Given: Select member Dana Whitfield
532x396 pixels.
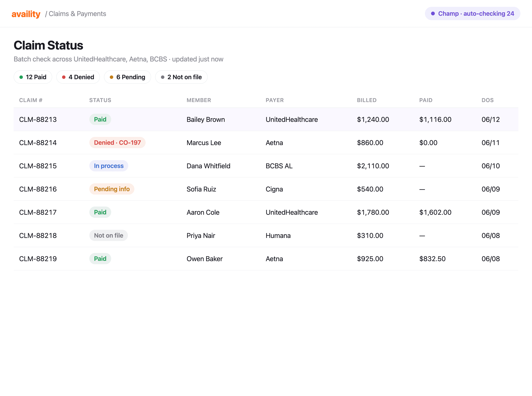Looking at the screenshot, I should (x=208, y=166).
